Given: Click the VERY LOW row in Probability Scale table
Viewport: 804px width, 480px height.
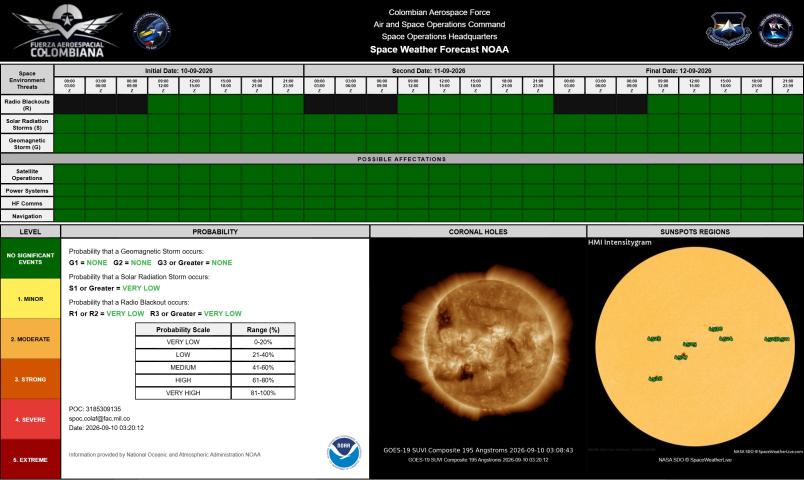Looking at the screenshot, I should (215, 342).
